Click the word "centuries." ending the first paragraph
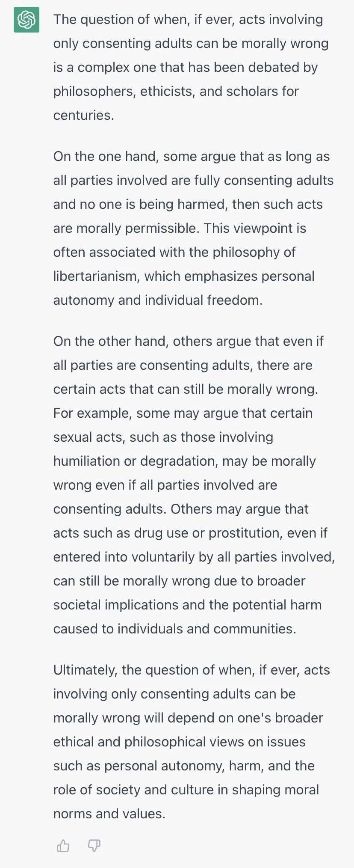Viewport: 354px width, 868px height. pos(84,115)
